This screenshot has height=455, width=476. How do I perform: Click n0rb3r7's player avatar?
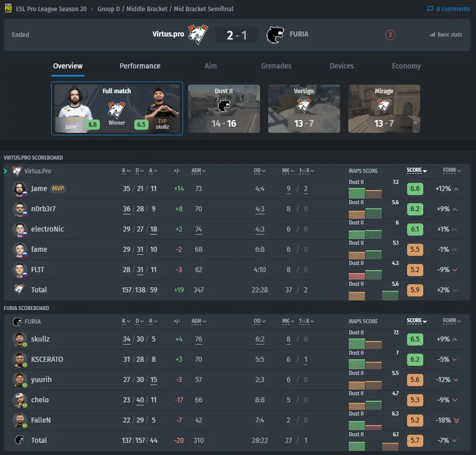(x=20, y=209)
